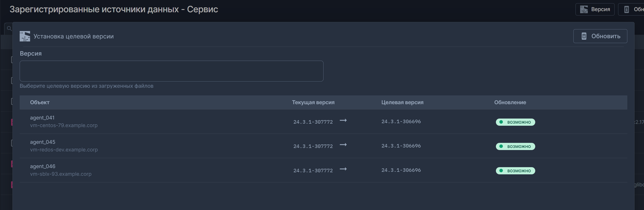Image resolution: width=644 pixels, height=210 pixels.
Task: Click target version 24.3.1-306696 for agent_041
Action: click(x=401, y=122)
